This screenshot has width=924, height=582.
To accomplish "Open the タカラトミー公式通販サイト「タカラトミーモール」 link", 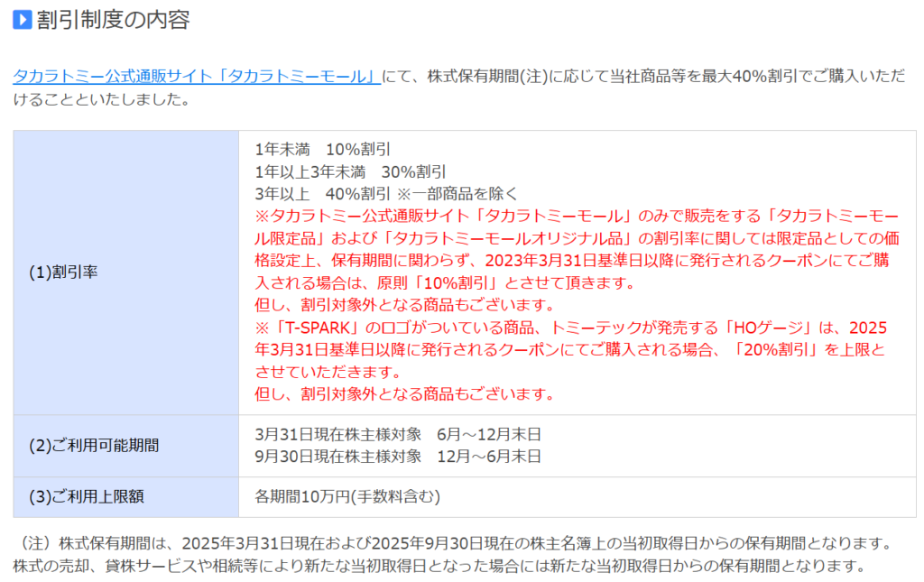I will [196, 76].
